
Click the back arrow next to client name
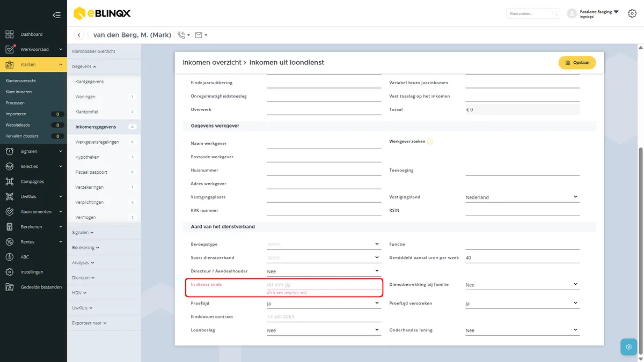click(79, 35)
